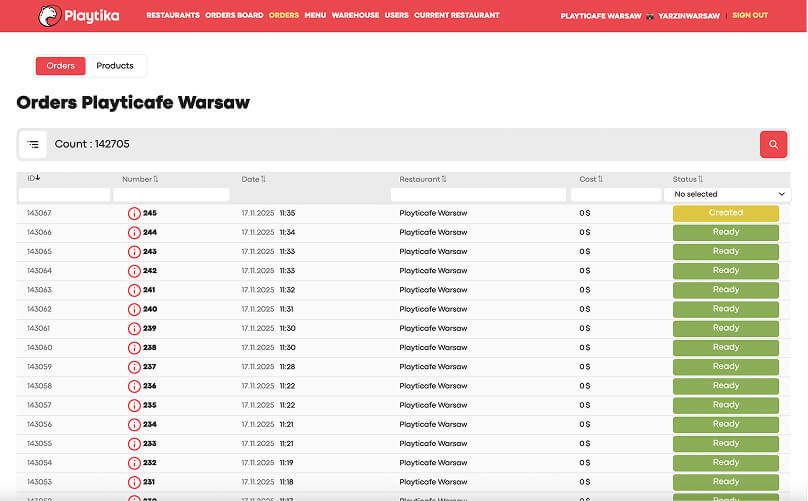Screen dimensions: 808x501
Task: Sort by ID column arrow
Action: click(x=38, y=178)
